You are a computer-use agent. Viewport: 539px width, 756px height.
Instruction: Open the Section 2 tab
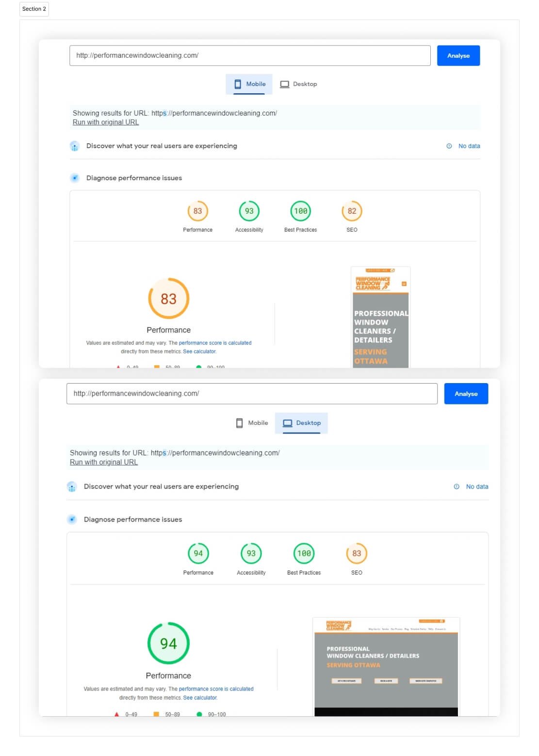click(34, 9)
